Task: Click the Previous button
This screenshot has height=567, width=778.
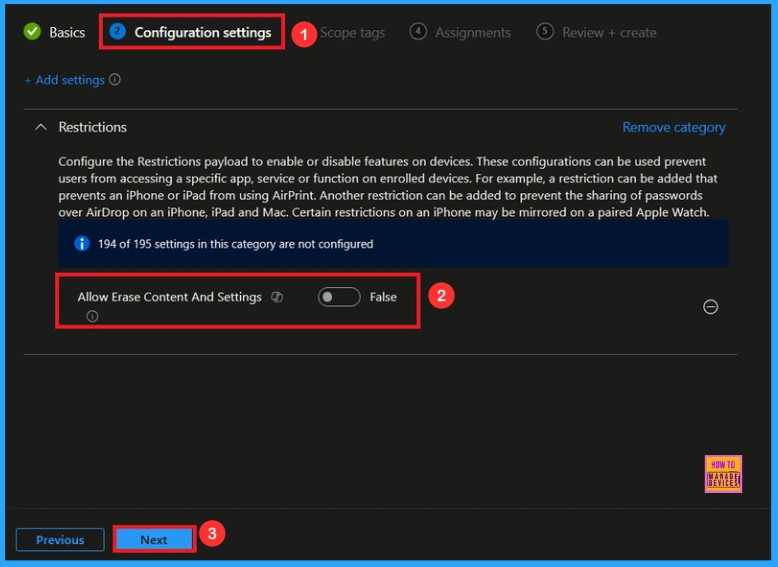Action: pyautogui.click(x=60, y=540)
